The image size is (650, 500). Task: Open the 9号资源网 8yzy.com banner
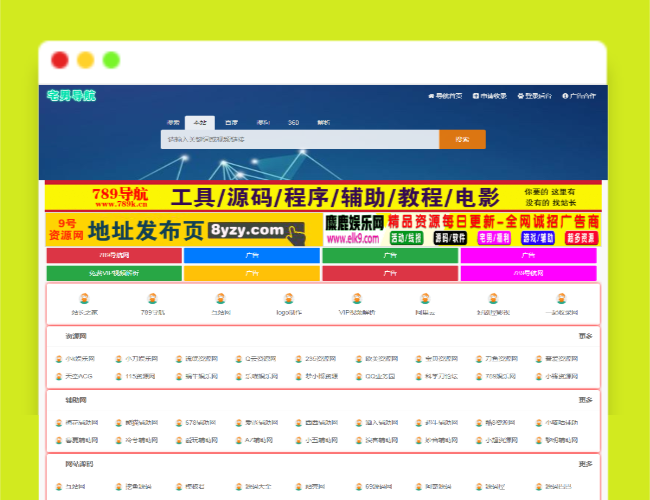[x=184, y=230]
